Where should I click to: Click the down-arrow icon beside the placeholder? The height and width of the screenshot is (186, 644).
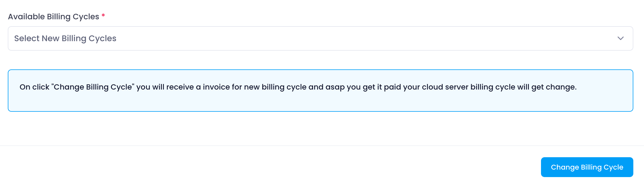621,38
